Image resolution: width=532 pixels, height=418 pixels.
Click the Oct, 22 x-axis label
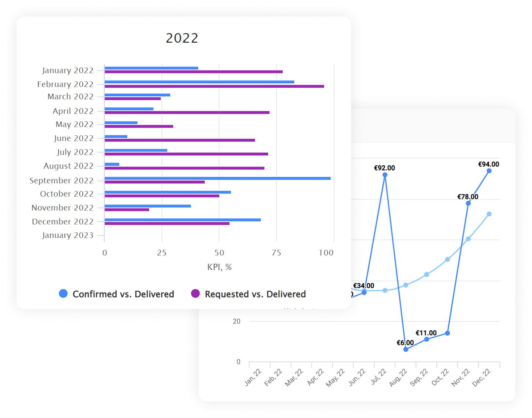pos(440,377)
